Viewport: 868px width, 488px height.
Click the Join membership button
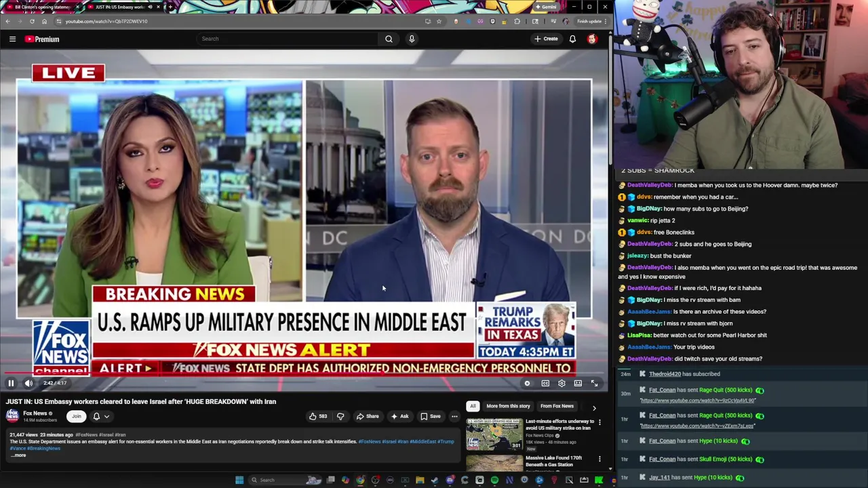[76, 416]
